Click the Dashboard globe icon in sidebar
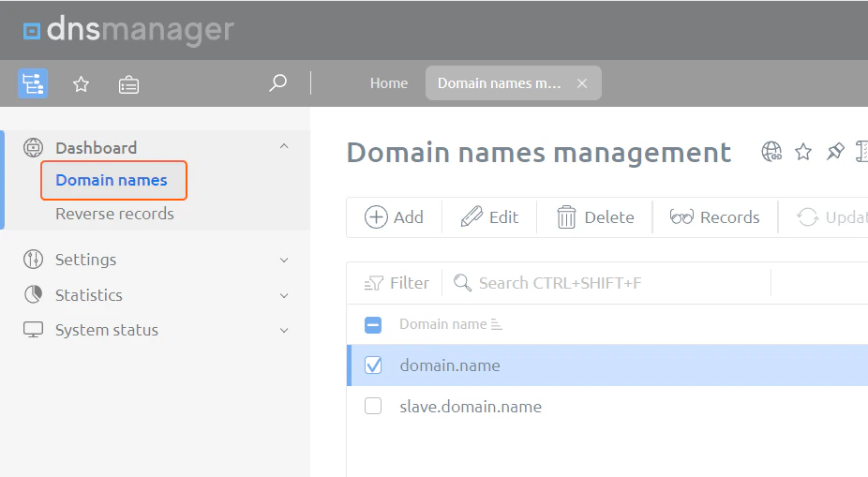The width and height of the screenshot is (868, 477). pos(33,148)
